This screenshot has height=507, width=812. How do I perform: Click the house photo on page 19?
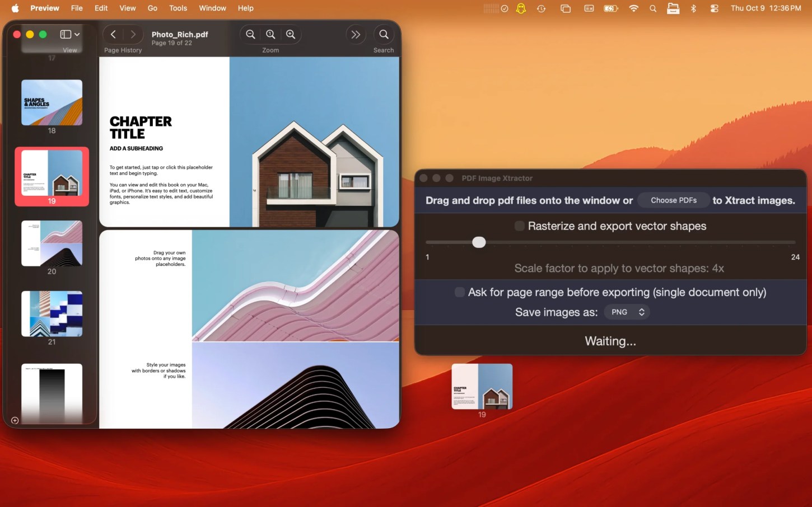(314, 142)
